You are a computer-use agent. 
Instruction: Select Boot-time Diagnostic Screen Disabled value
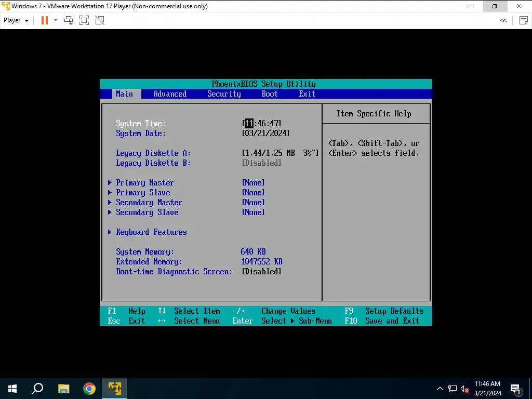point(261,271)
